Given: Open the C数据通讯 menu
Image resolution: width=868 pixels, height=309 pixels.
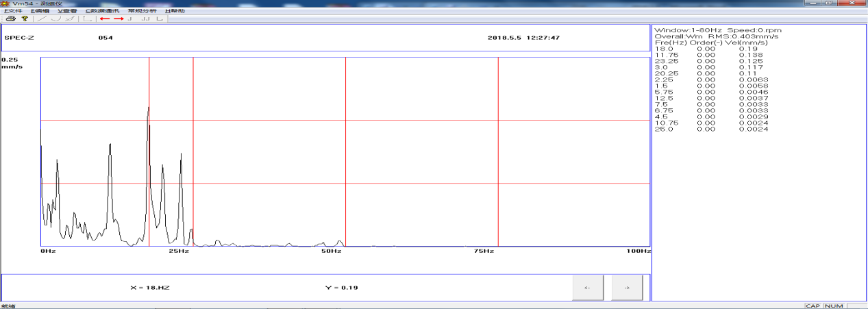Looking at the screenshot, I should pyautogui.click(x=101, y=11).
